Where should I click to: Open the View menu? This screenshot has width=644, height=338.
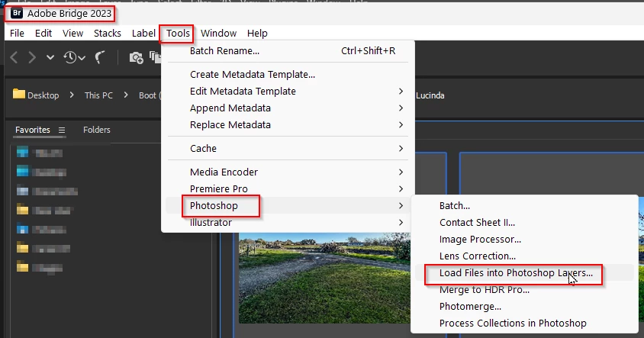(x=72, y=34)
